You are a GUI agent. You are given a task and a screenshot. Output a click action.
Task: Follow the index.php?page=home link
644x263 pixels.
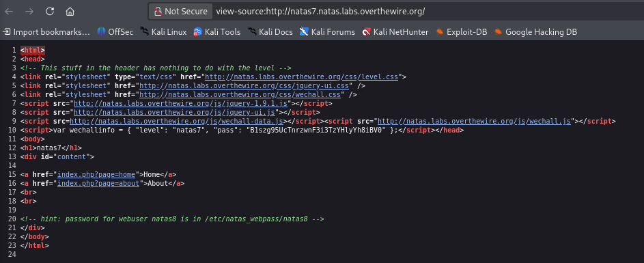point(96,175)
